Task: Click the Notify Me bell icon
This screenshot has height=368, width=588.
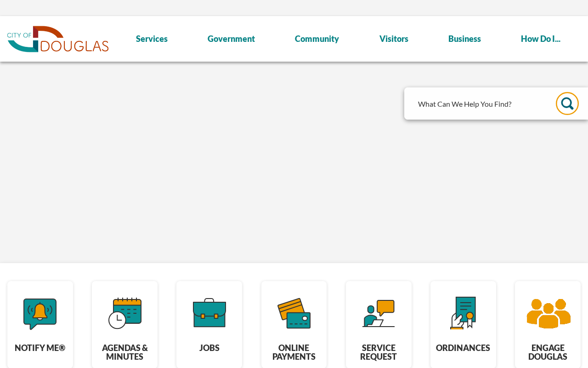Action: tap(40, 314)
